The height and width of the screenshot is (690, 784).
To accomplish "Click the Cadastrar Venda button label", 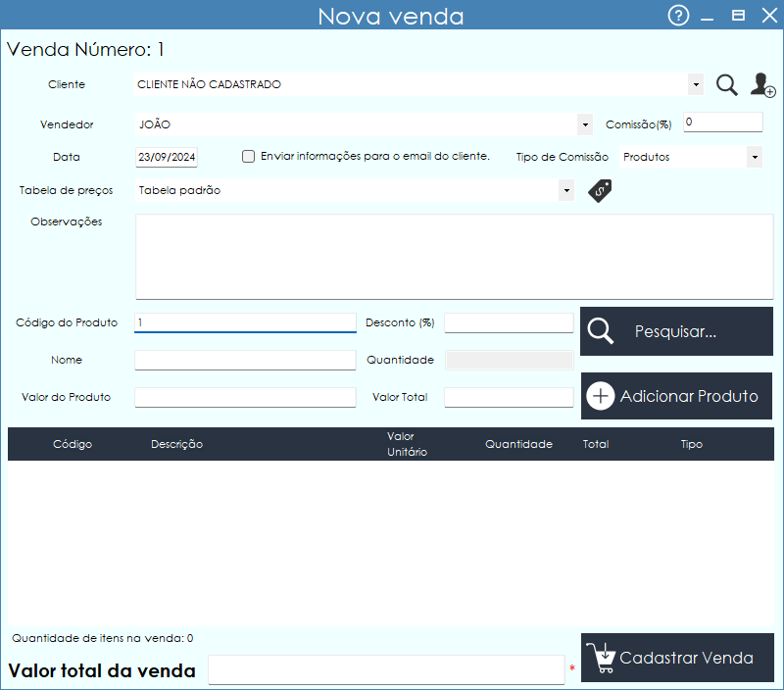I will click(686, 658).
